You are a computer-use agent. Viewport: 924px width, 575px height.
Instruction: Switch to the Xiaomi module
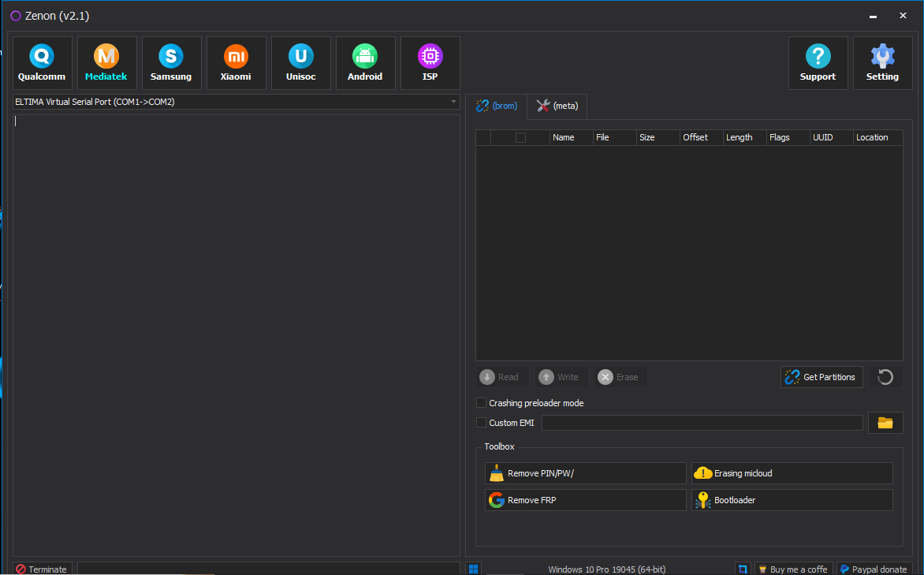coord(237,63)
